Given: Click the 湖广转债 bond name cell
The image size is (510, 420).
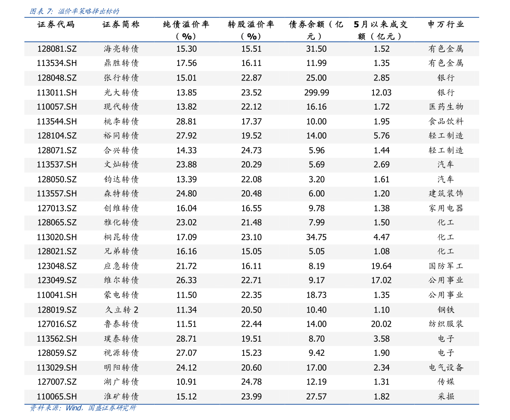Looking at the screenshot, I should 121,382.
